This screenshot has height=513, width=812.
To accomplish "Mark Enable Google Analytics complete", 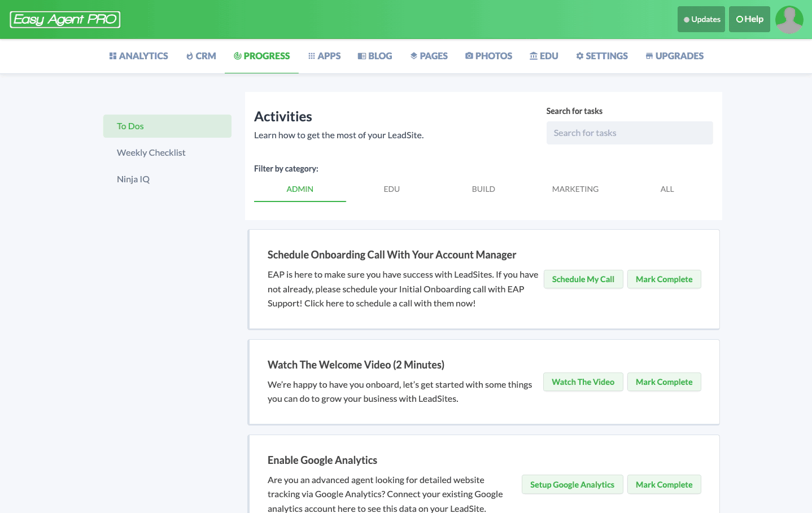I will click(664, 485).
